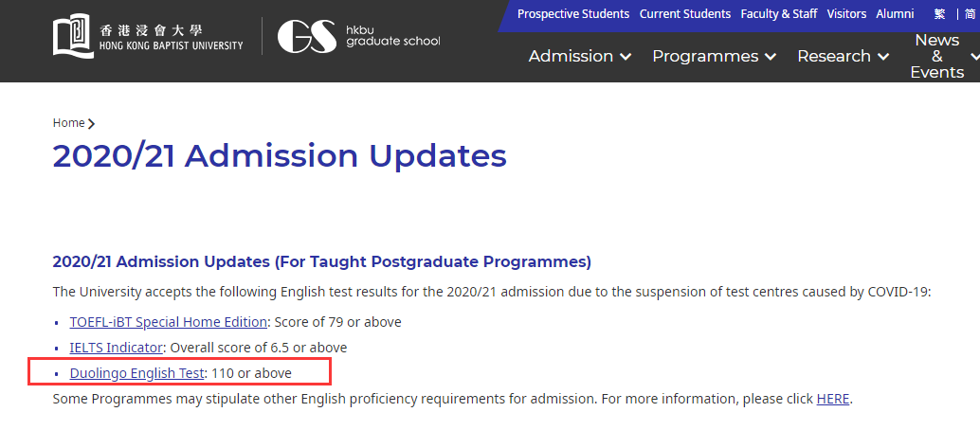
Task: Open the Visitors page
Action: click(x=847, y=14)
